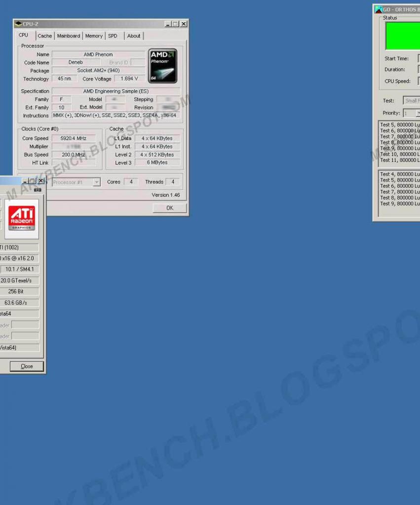The width and height of the screenshot is (420, 505).
Task: Open the SPD tab
Action: pyautogui.click(x=113, y=36)
